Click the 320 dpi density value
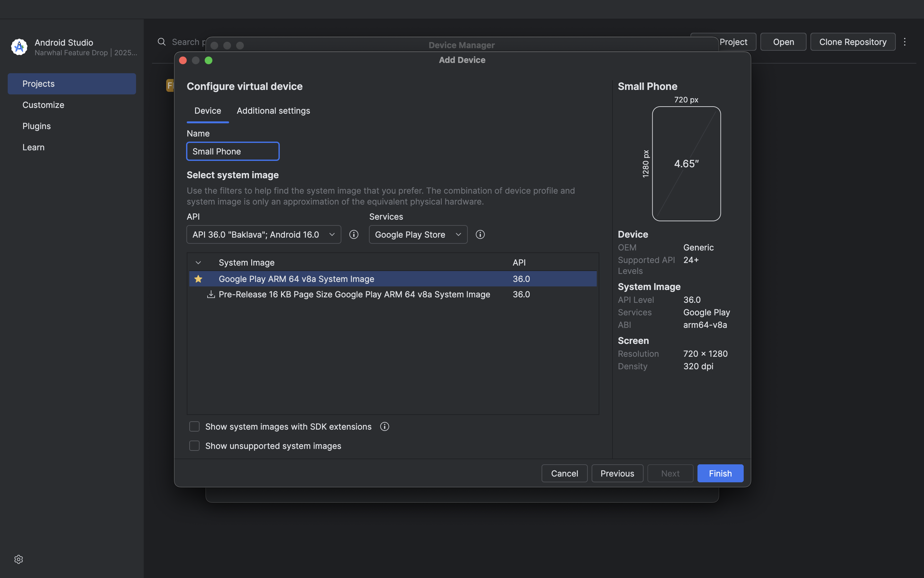Image resolution: width=924 pixels, height=578 pixels. tap(698, 366)
